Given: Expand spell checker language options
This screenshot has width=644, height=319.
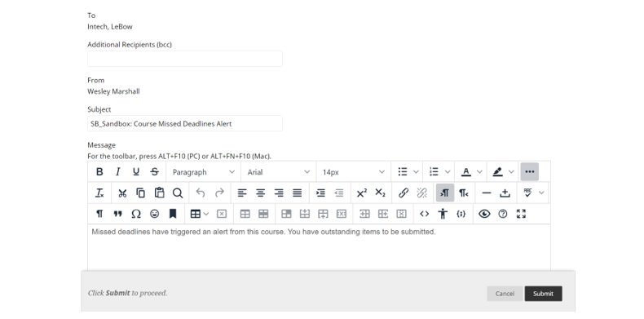Looking at the screenshot, I should [x=541, y=193].
